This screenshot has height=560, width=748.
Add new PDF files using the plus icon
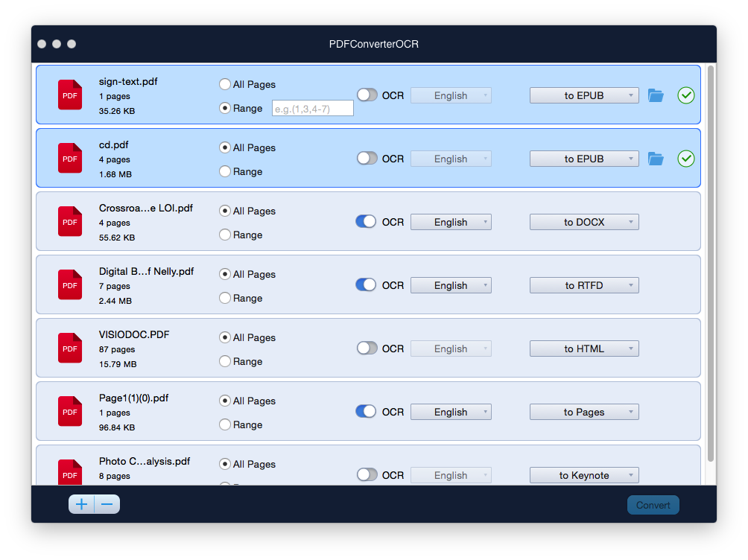click(81, 504)
